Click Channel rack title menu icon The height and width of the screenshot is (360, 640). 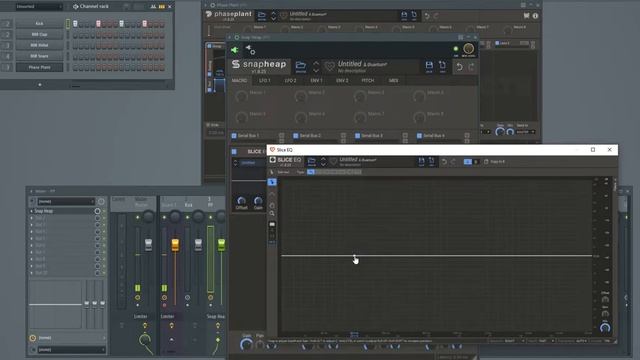tap(76, 7)
